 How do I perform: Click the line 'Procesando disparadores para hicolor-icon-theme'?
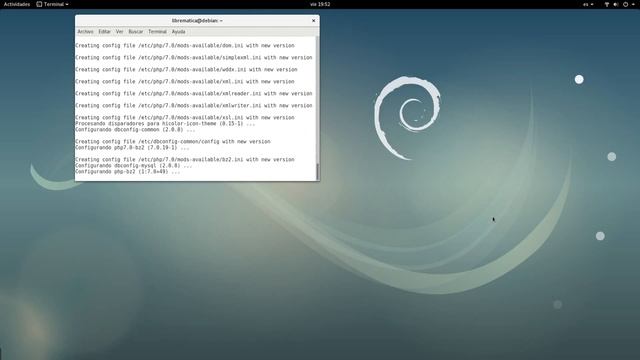165,124
